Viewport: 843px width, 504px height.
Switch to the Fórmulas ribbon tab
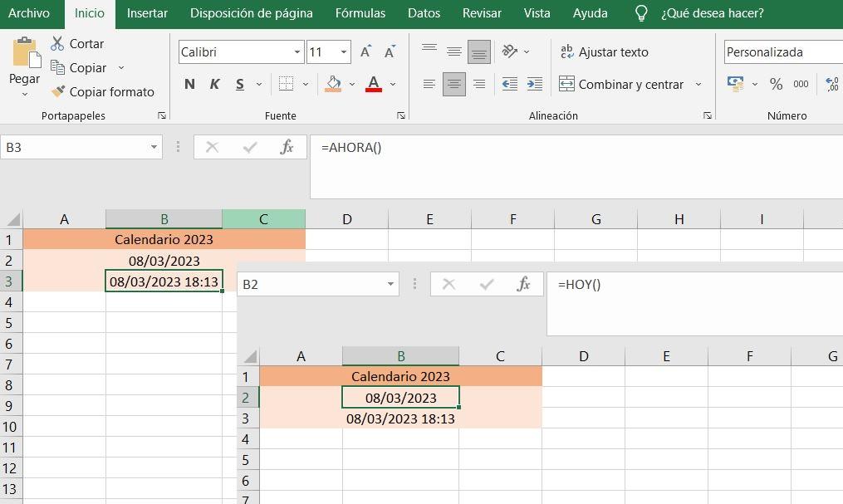click(x=360, y=12)
